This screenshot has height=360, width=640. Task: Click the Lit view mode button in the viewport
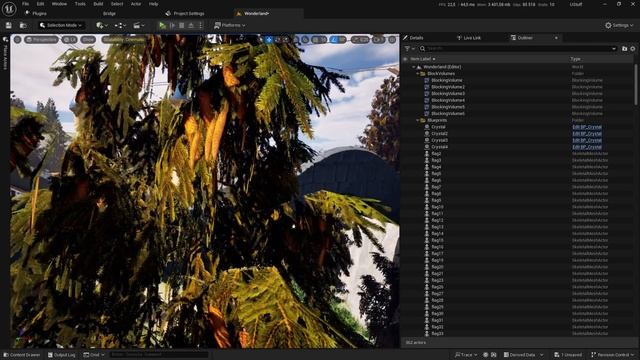pyautogui.click(x=69, y=40)
